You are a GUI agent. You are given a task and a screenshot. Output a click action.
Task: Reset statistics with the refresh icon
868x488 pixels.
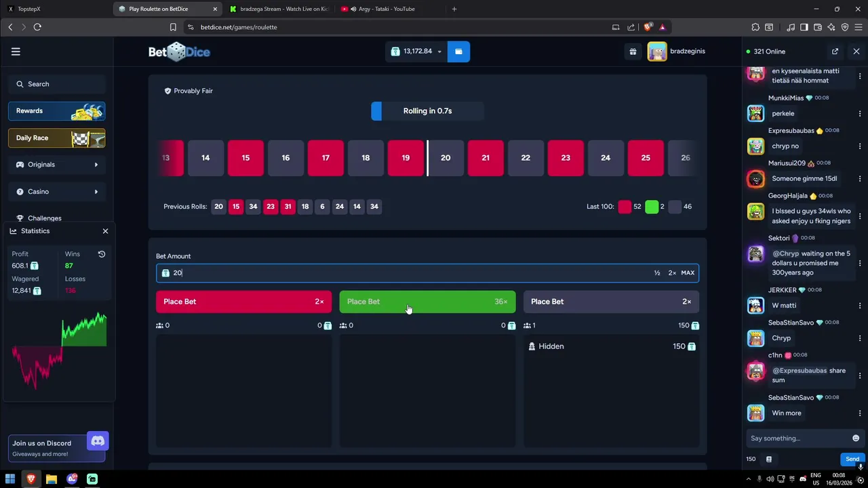(101, 254)
